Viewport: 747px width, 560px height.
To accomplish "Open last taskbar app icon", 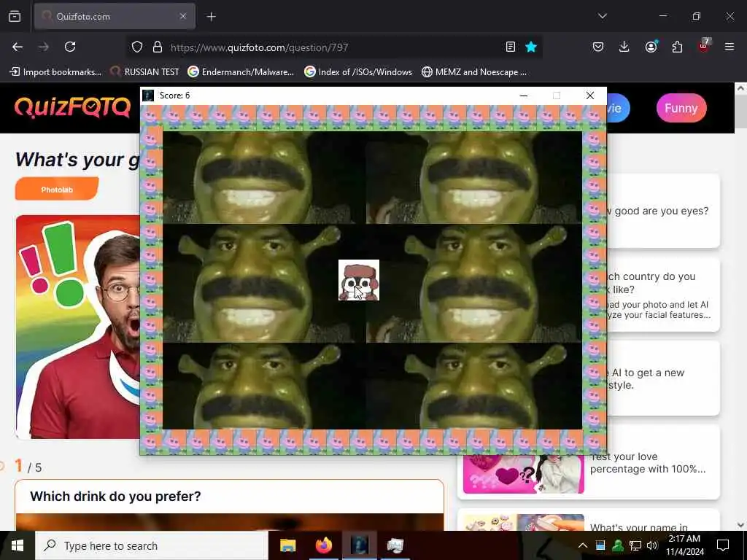I will [x=395, y=545].
